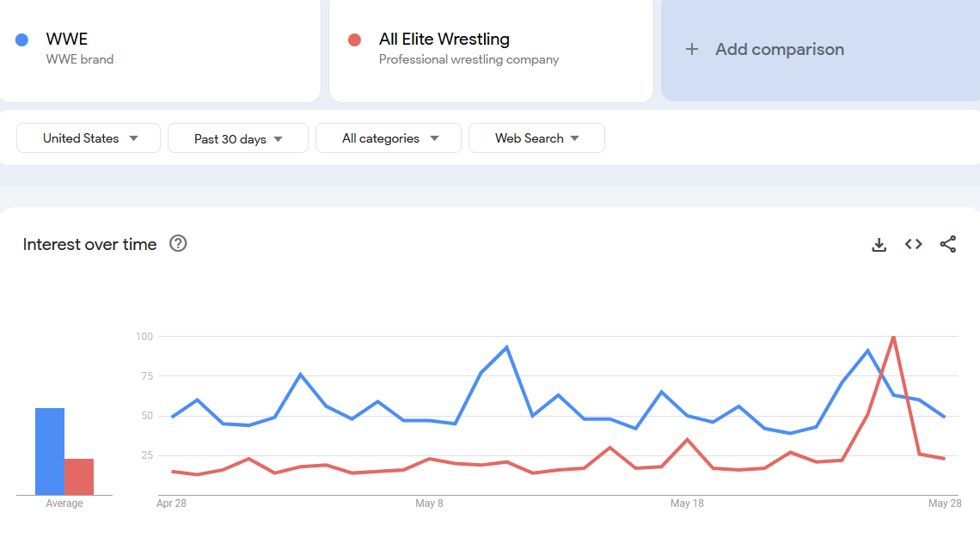The height and width of the screenshot is (555, 980).
Task: Click the May 8 axis label
Action: pyautogui.click(x=429, y=503)
